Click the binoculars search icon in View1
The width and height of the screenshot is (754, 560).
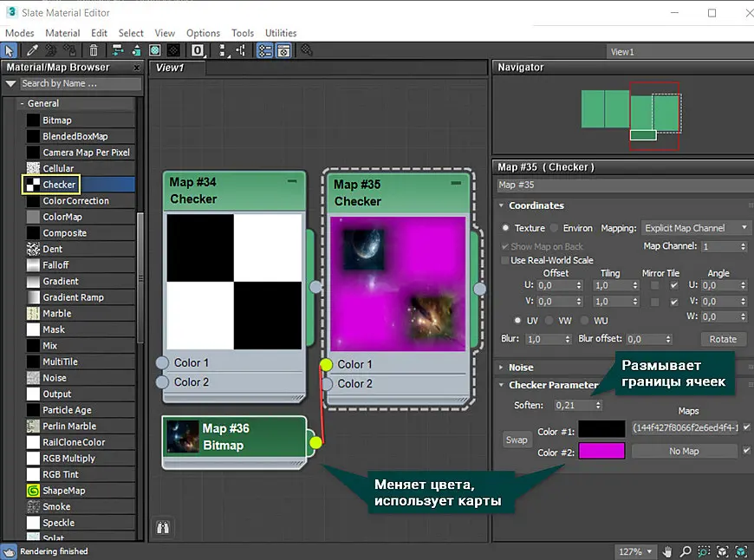(163, 528)
